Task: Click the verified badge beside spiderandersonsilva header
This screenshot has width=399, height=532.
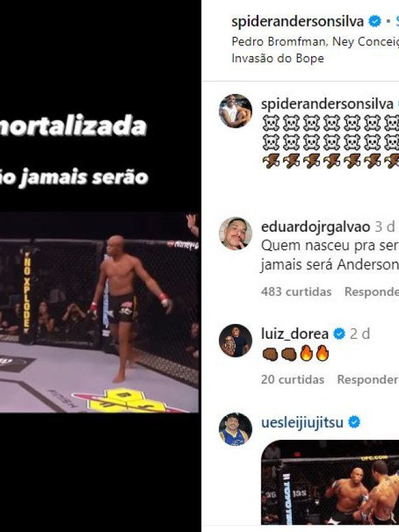Action: pos(375,22)
